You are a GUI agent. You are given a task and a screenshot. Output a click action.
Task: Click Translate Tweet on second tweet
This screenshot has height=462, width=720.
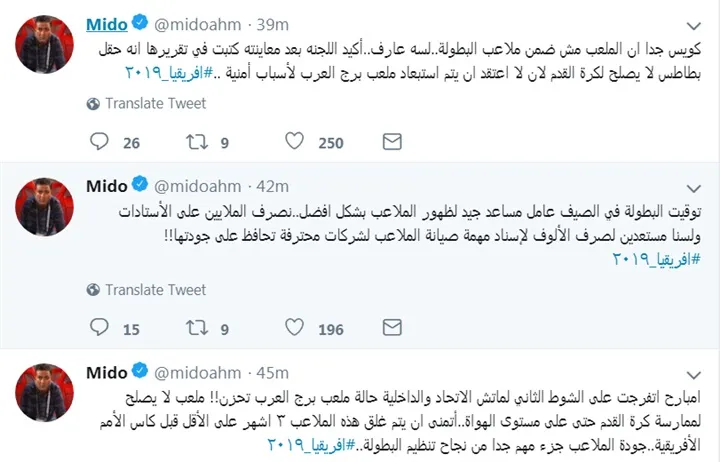coord(154,288)
